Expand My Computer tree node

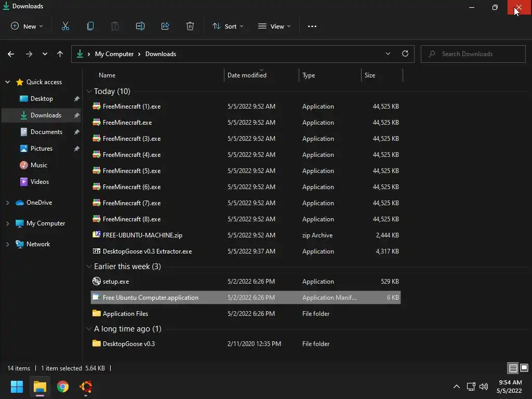click(x=7, y=223)
